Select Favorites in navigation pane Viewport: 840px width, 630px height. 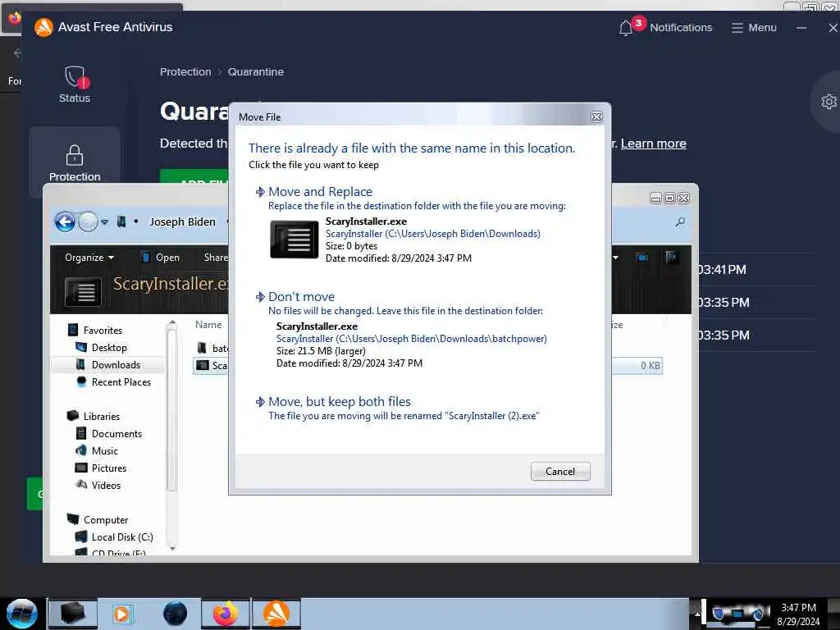[x=95, y=331]
